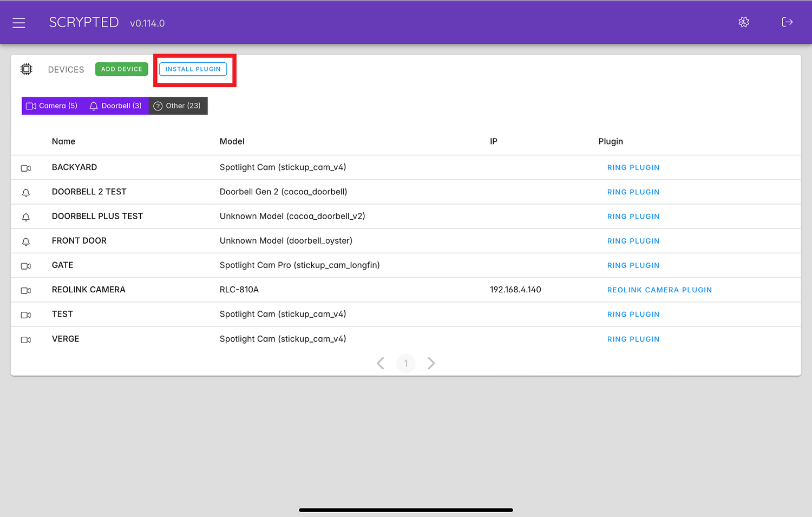
Task: Select TEST row's Spotlight Cam model
Action: point(283,314)
